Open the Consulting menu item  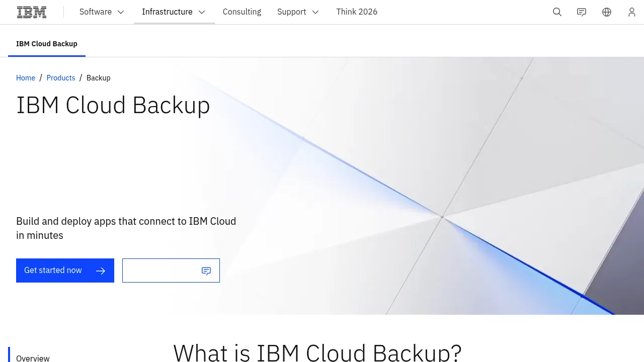242,12
